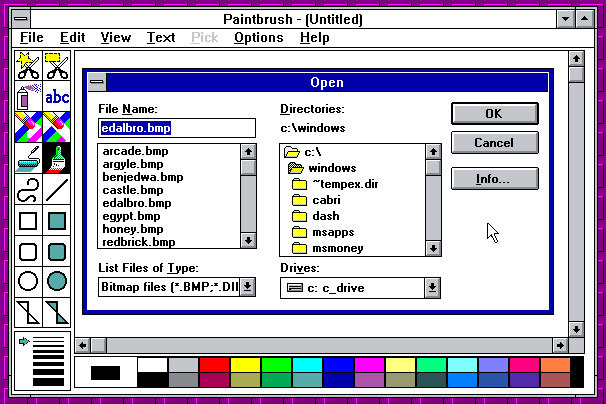
Task: Open the Drives dropdown arrow
Action: [x=432, y=288]
